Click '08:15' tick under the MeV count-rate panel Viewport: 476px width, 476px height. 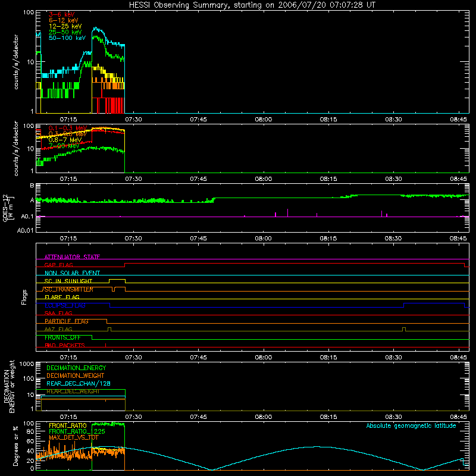click(328, 179)
